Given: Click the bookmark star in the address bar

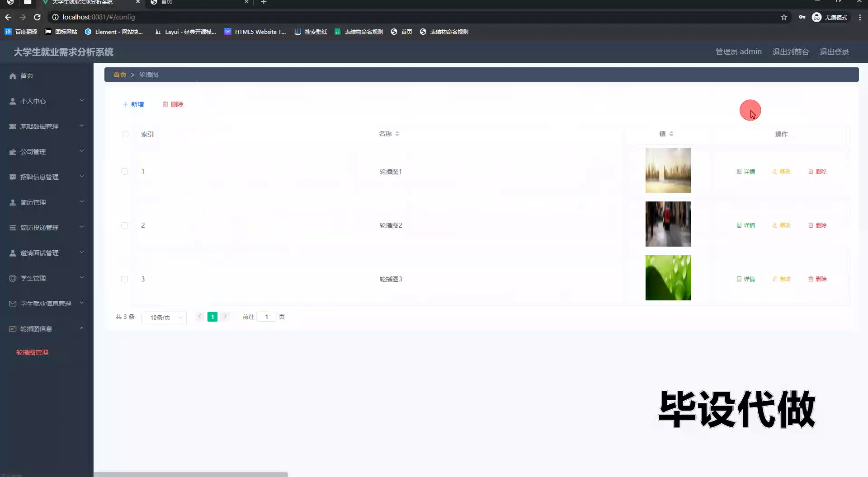Looking at the screenshot, I should (x=783, y=17).
